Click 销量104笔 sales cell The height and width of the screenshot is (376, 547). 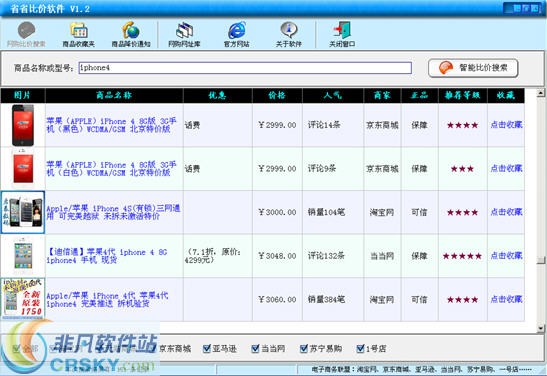(333, 212)
